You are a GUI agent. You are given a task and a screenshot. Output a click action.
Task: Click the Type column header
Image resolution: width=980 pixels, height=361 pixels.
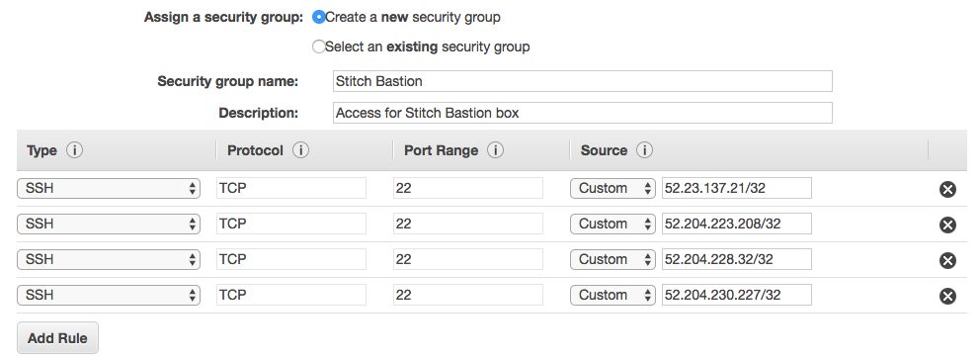[x=41, y=150]
